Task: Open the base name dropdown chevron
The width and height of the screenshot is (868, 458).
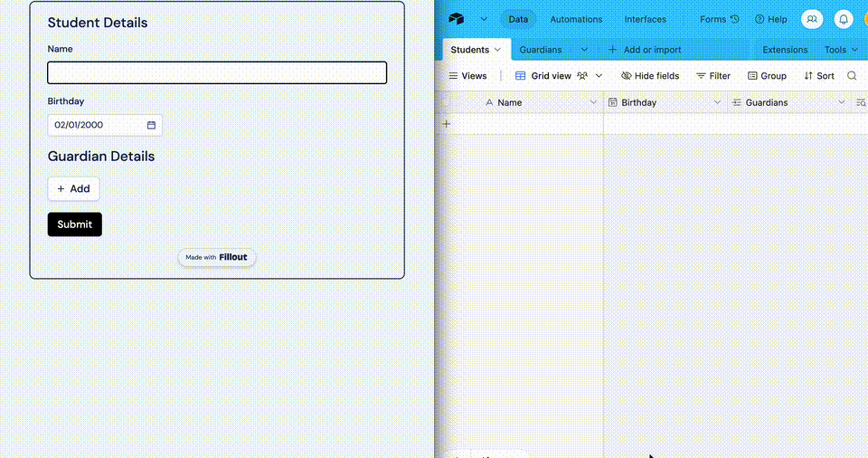Action: pos(484,19)
